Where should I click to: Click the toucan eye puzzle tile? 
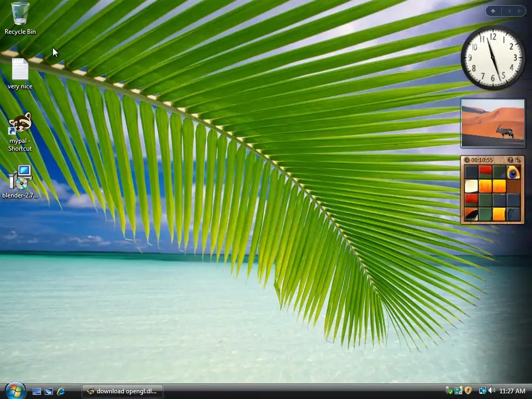pyautogui.click(x=513, y=172)
